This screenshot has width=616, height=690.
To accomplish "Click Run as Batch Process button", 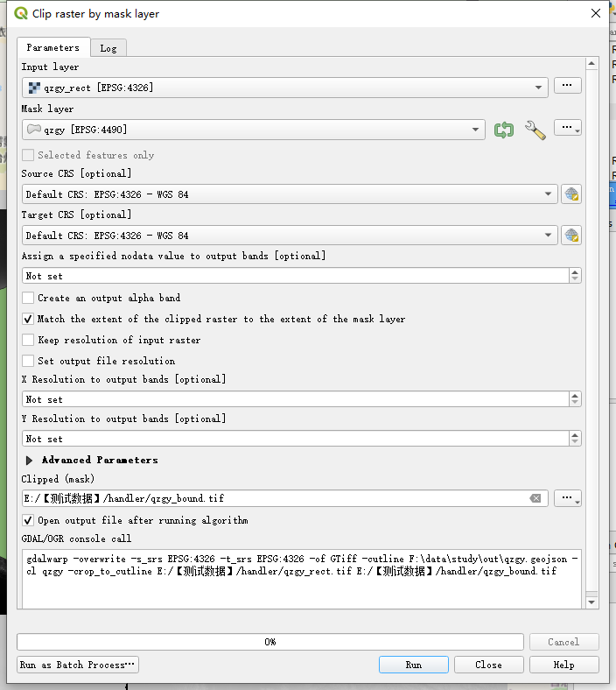I will (x=77, y=665).
